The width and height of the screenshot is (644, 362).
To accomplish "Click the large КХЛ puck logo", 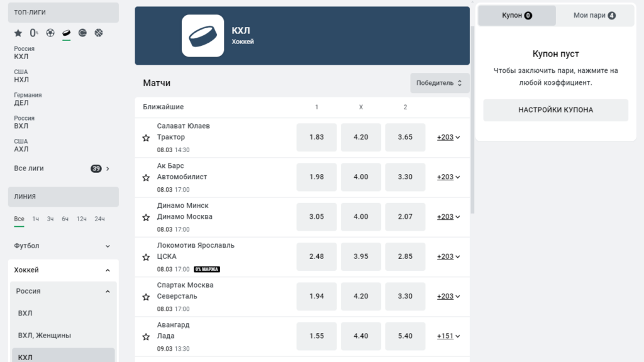I will coord(203,36).
